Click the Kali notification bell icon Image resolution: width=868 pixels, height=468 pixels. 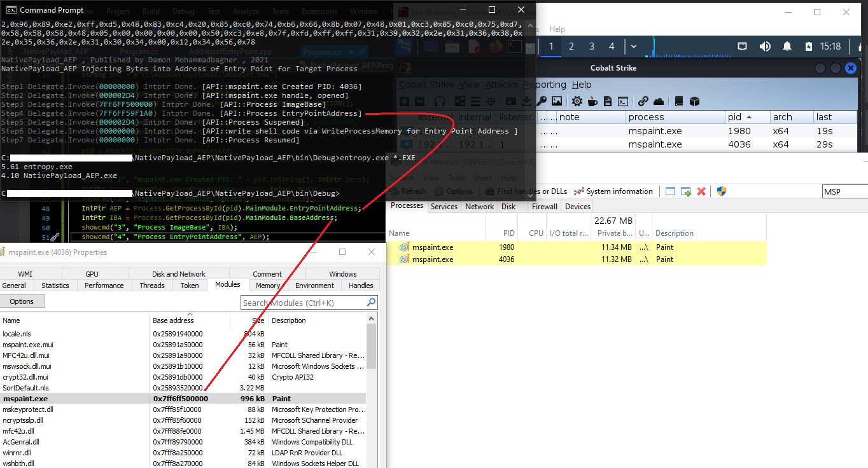787,46
